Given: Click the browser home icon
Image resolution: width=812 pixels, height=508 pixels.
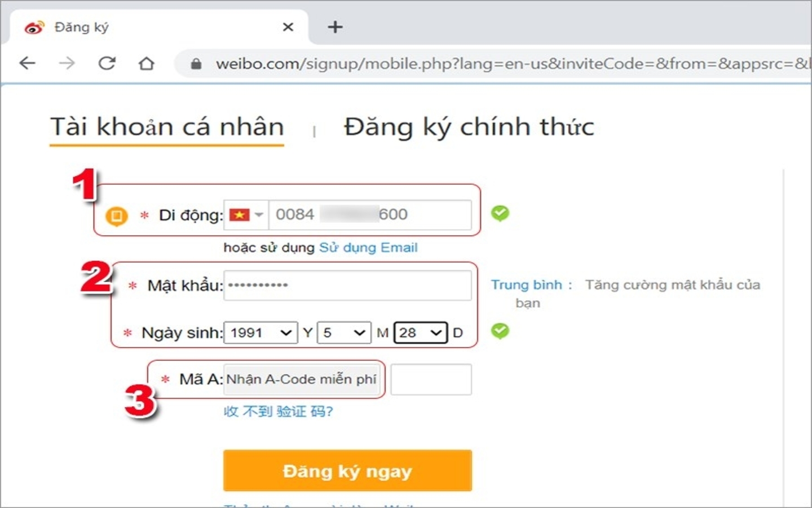Looking at the screenshot, I should [x=147, y=63].
